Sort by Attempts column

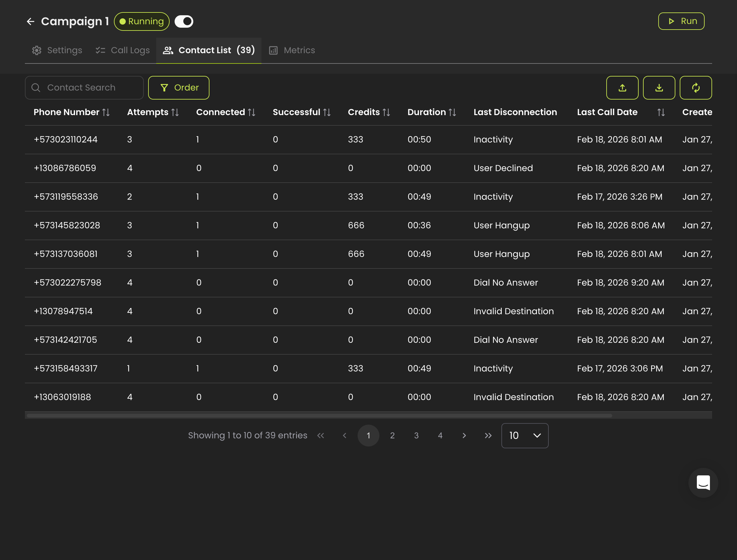175,112
